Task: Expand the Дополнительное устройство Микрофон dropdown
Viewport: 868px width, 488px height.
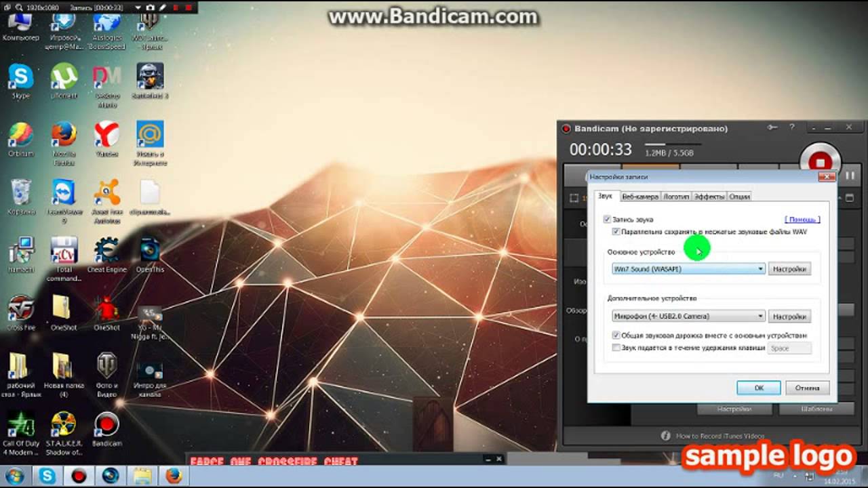Action: (x=688, y=317)
